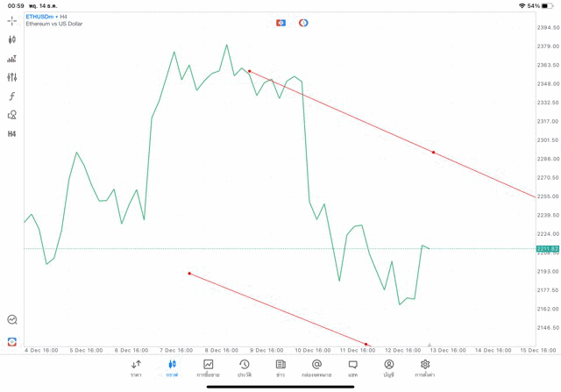Viewport: 561px width, 392px height.
Task: Tap the current price label on the price axis
Action: [x=547, y=249]
